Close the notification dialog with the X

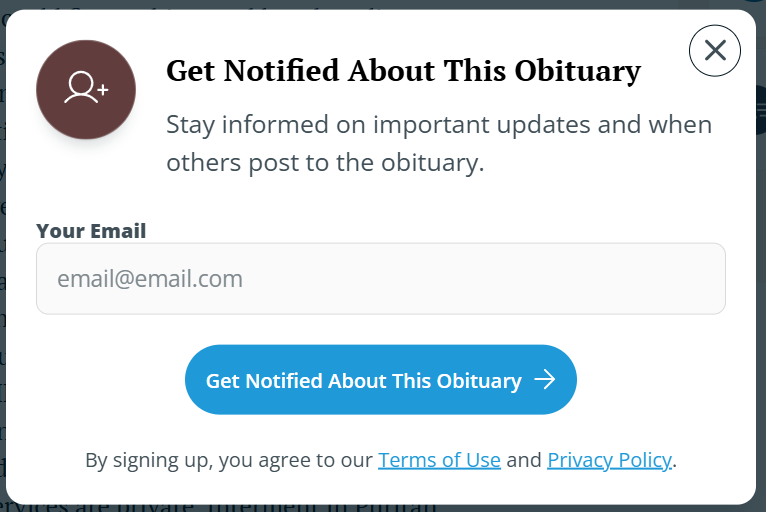715,50
